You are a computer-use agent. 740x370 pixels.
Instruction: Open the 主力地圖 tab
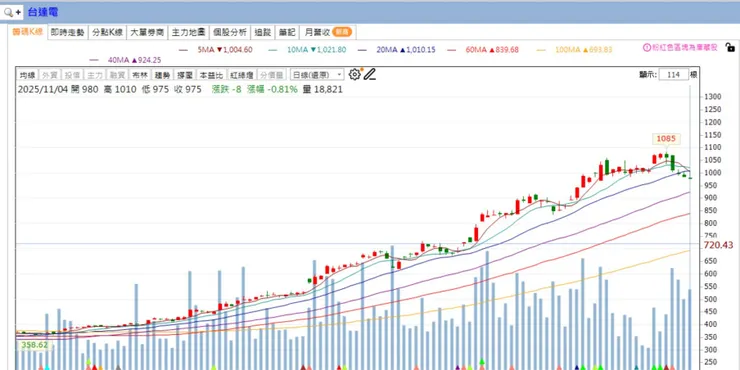[x=188, y=33]
